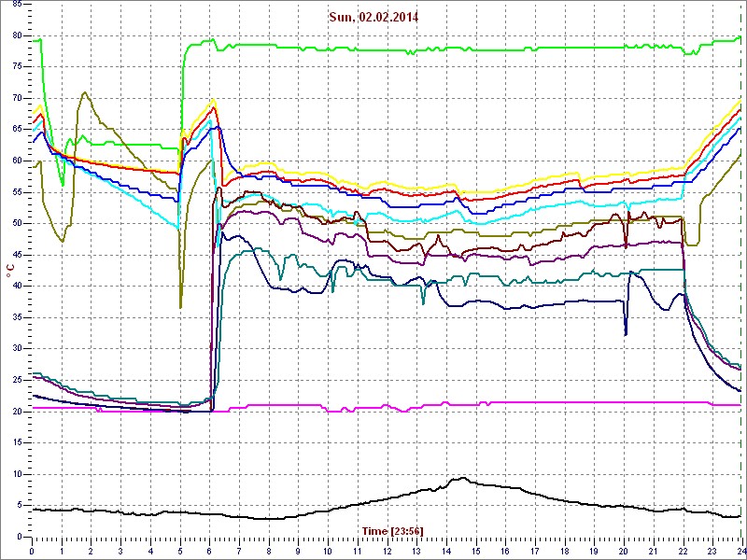Click the 55 temperature axis value
This screenshot has height=560, width=747.
point(16,192)
